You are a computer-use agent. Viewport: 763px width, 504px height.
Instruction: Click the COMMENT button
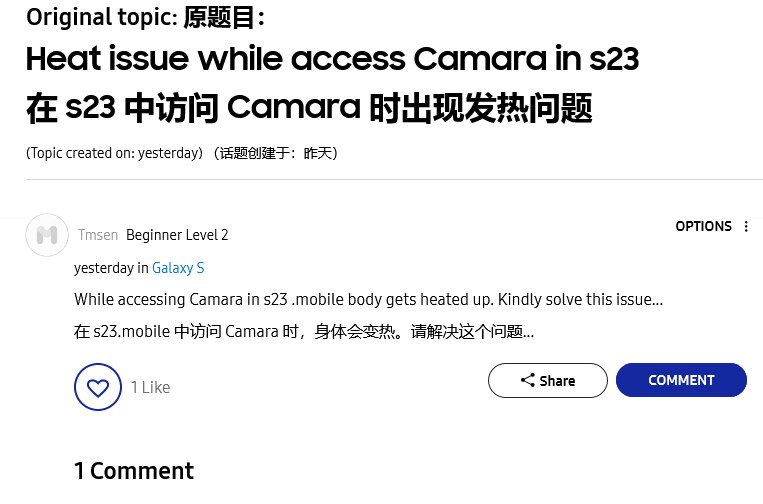[x=681, y=380]
